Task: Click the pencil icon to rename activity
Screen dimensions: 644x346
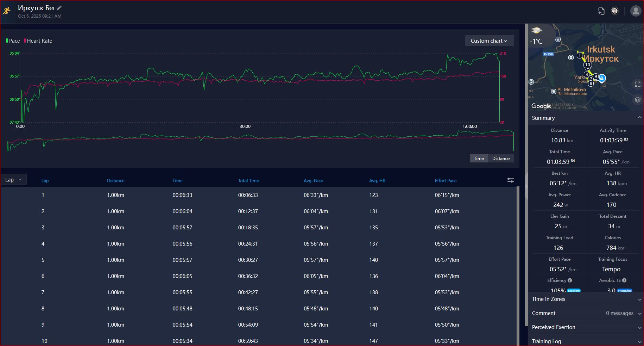Action: (59, 8)
